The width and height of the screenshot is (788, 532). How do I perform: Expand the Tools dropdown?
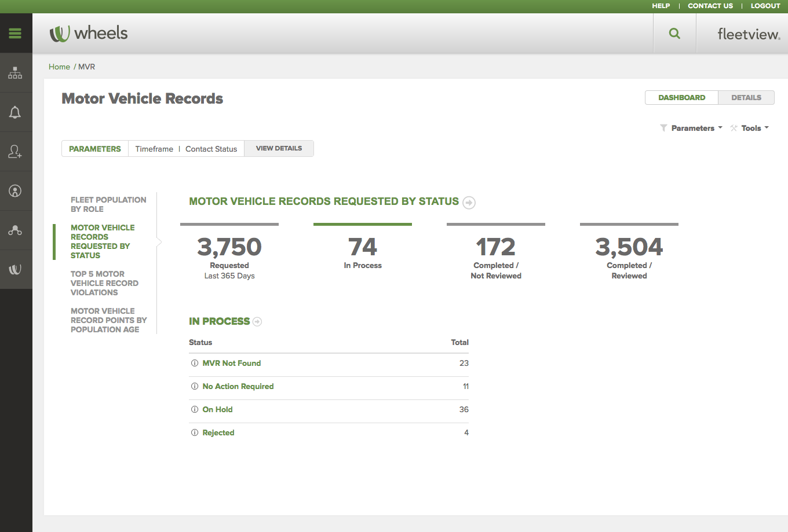751,128
